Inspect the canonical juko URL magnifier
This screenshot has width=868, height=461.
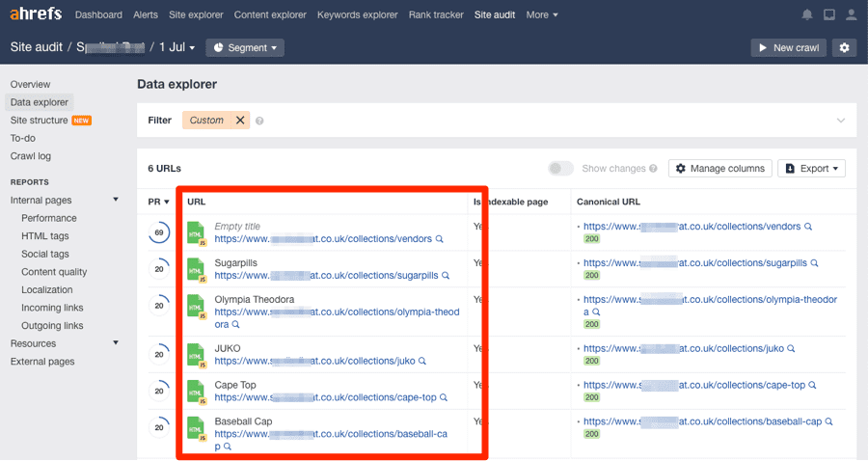(791, 349)
